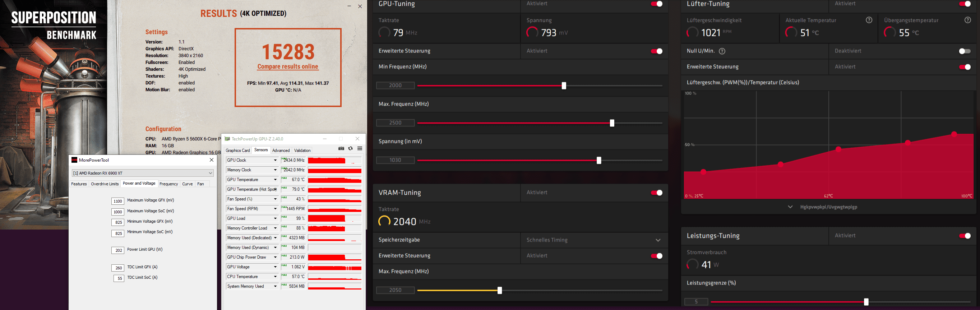Click the MorePowerTool title bar icon
This screenshot has width=980, height=310.
point(75,160)
